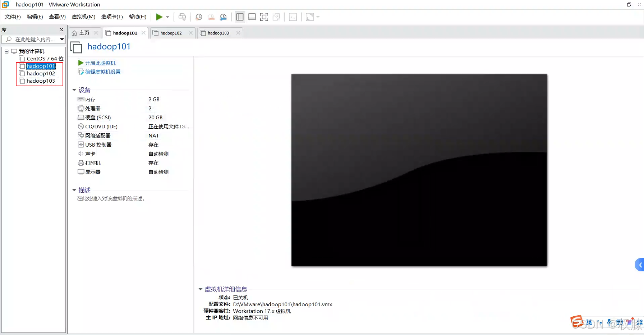Click the NAT network value
This screenshot has height=335, width=644.
point(154,136)
